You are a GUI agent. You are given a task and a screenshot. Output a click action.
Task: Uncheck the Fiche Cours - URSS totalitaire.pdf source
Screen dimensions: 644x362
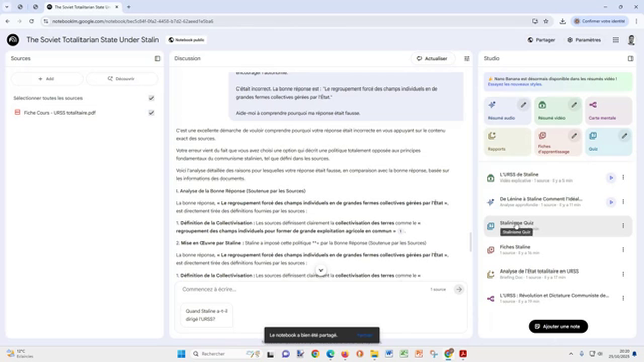click(151, 113)
